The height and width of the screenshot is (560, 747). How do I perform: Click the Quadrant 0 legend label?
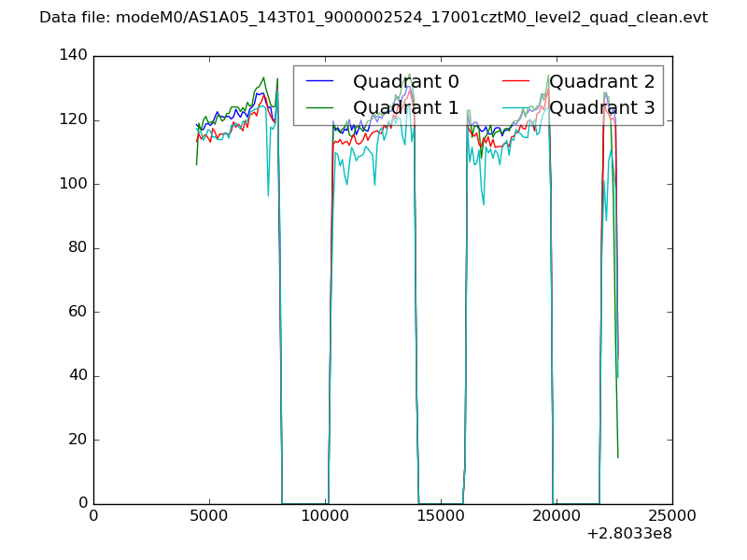point(405,82)
